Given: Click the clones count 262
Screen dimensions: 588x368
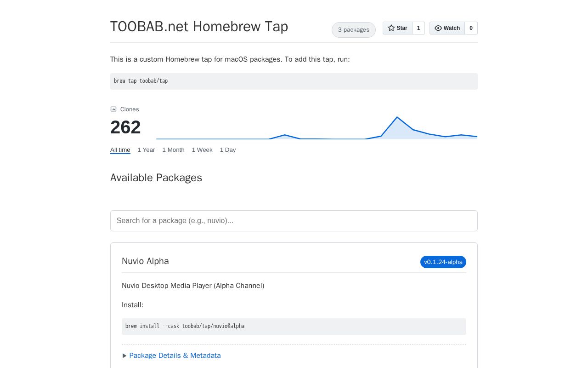Looking at the screenshot, I should pyautogui.click(x=125, y=127).
